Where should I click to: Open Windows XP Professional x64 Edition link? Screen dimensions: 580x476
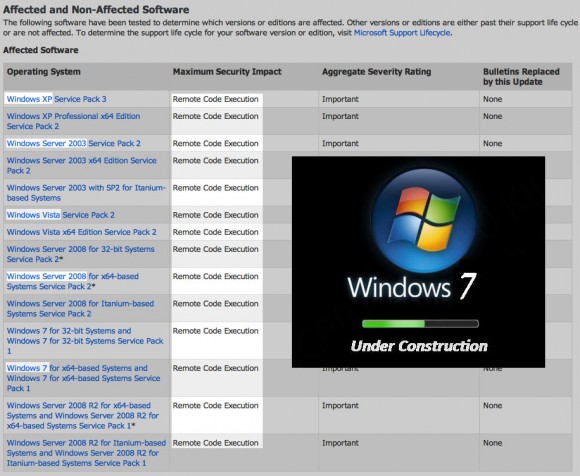[73, 121]
